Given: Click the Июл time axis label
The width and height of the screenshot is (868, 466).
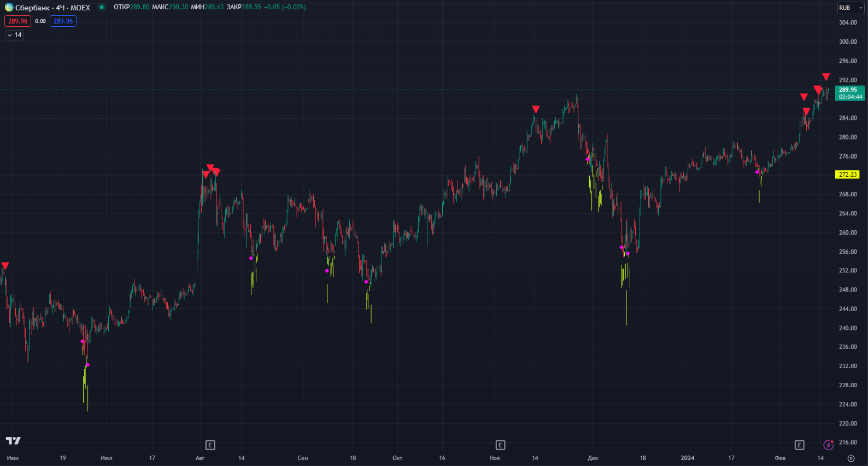Looking at the screenshot, I should click(x=107, y=458).
